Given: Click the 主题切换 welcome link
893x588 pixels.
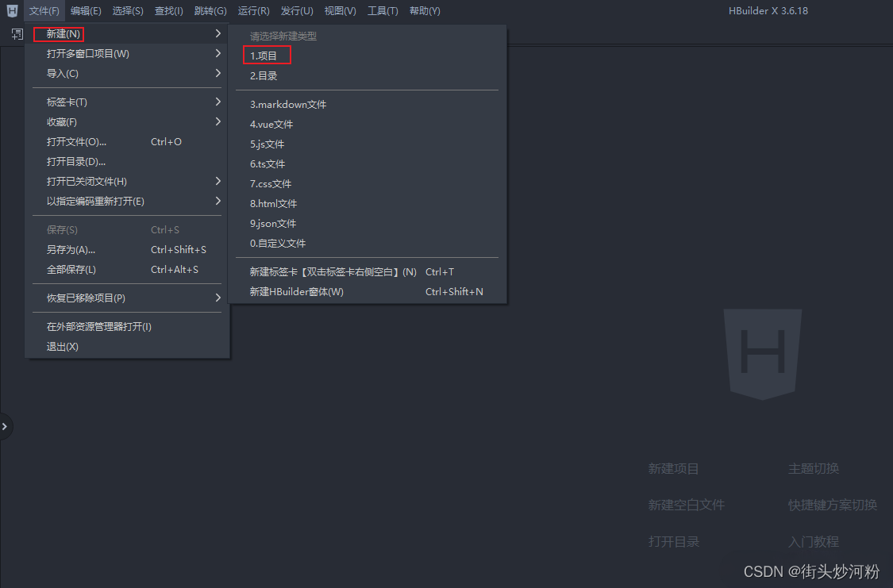Looking at the screenshot, I should point(813,469).
